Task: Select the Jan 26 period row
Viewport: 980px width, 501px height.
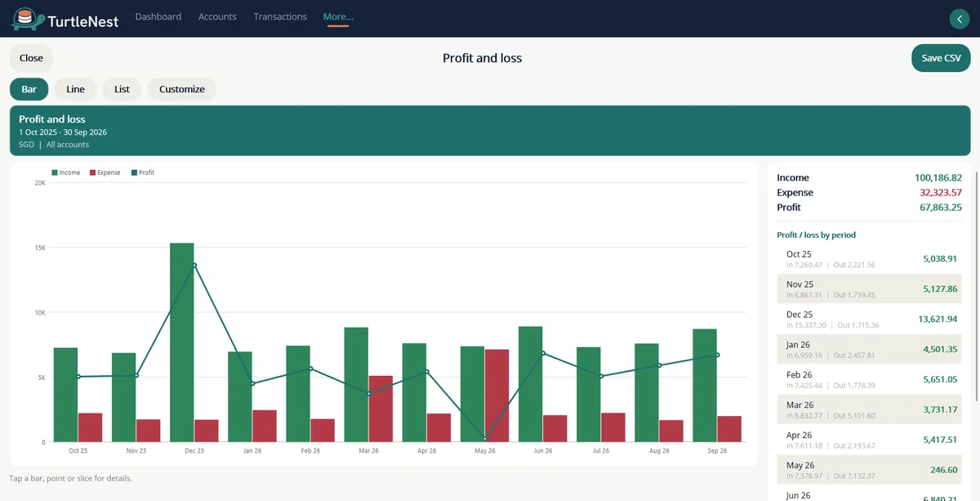Action: point(869,349)
